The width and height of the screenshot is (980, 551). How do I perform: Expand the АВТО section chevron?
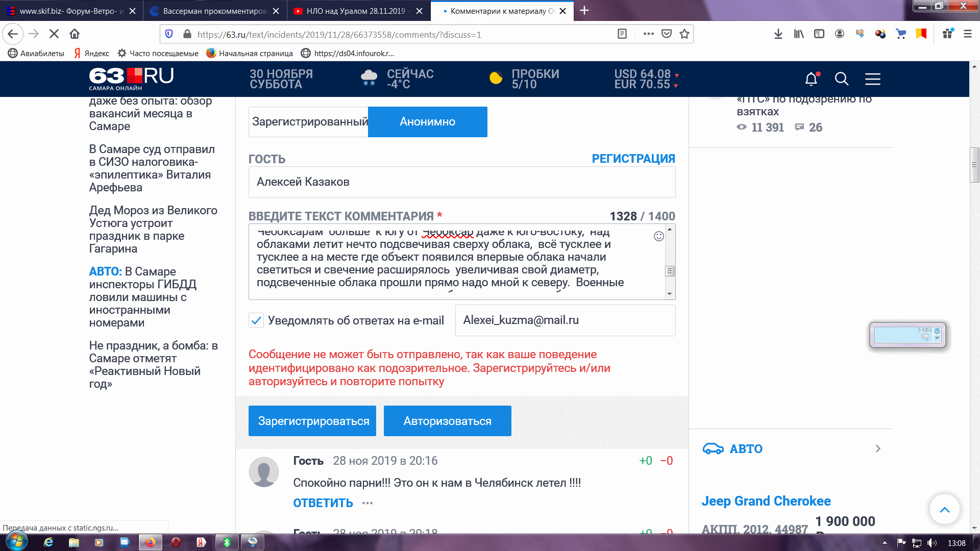(877, 449)
